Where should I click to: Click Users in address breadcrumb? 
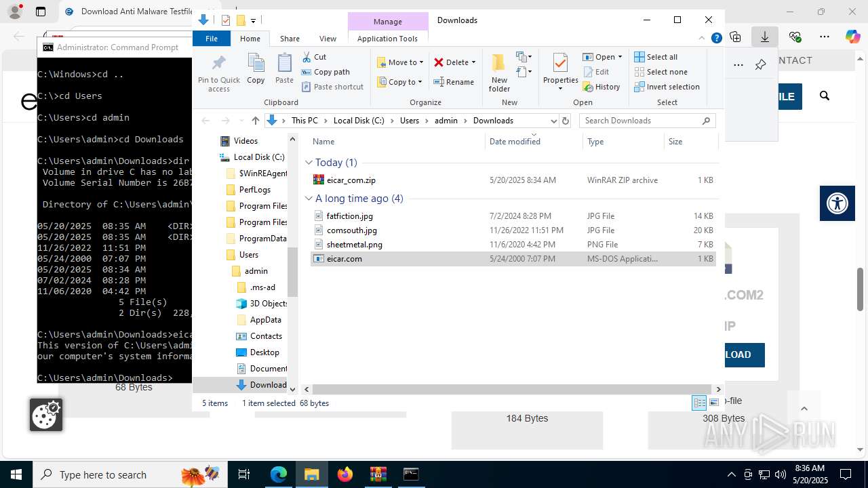410,121
